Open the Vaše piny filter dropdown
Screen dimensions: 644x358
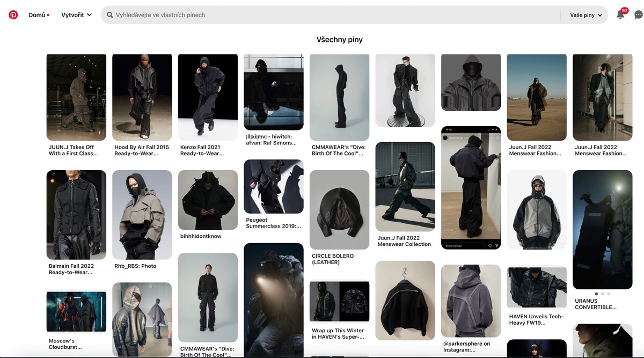586,15
